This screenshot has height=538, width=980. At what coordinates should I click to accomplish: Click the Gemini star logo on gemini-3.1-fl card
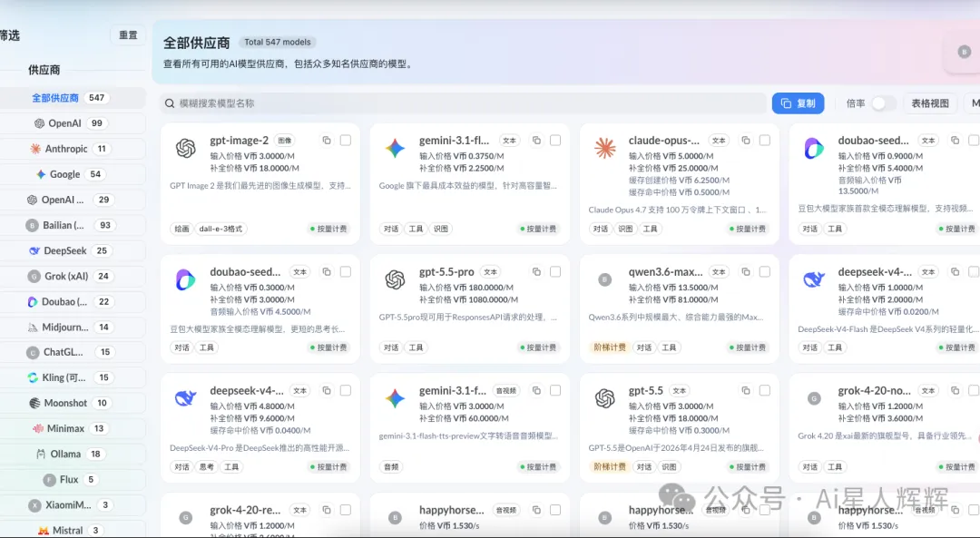tap(395, 148)
